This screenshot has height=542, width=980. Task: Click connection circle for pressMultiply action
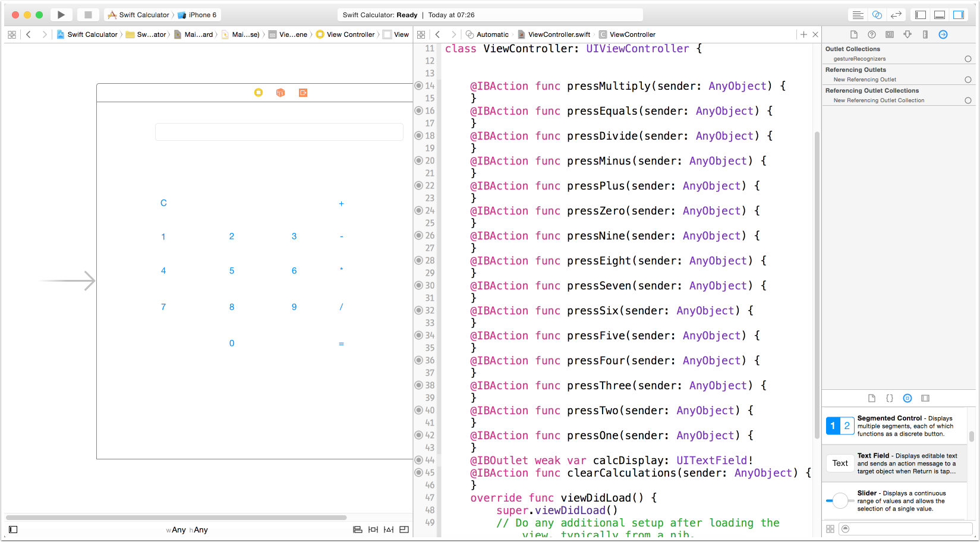418,86
